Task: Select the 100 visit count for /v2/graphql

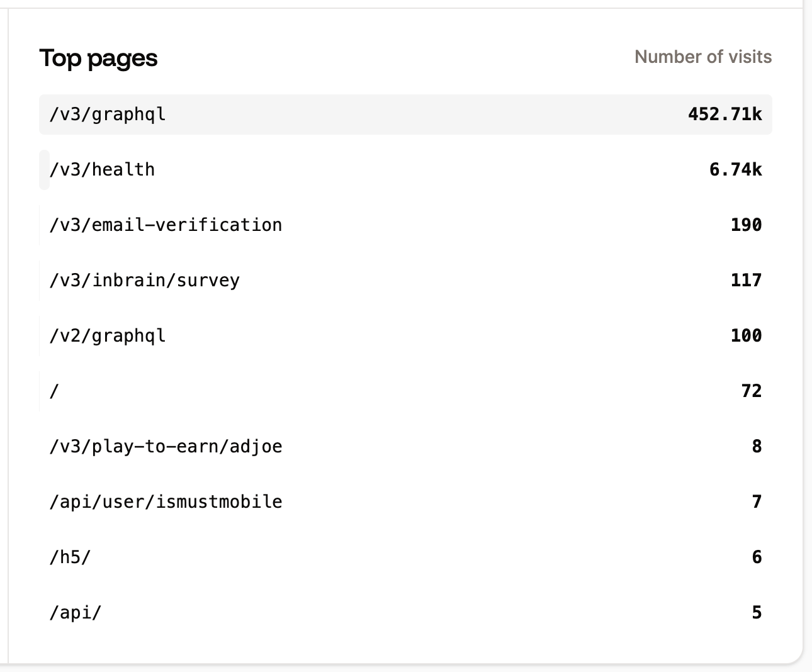Action: 746,335
